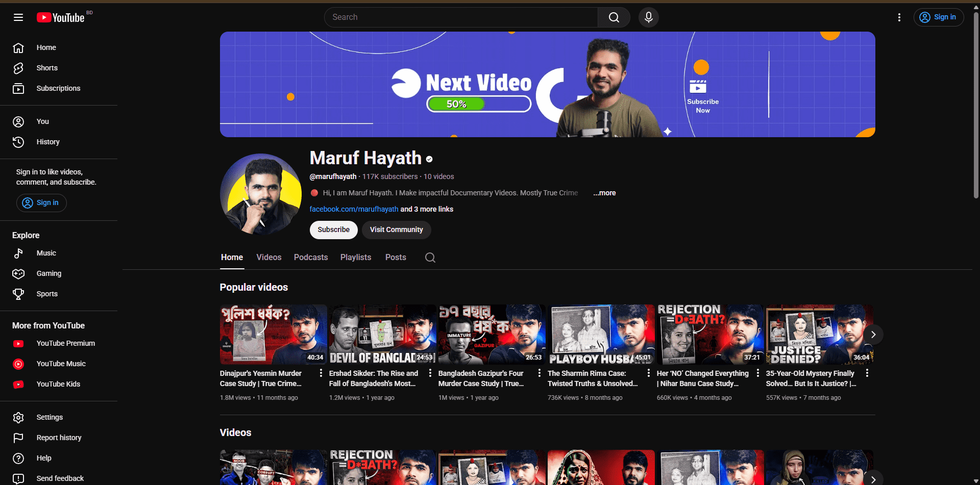Open the channel's search icon next to tabs
The width and height of the screenshot is (980, 485).
pyautogui.click(x=429, y=258)
